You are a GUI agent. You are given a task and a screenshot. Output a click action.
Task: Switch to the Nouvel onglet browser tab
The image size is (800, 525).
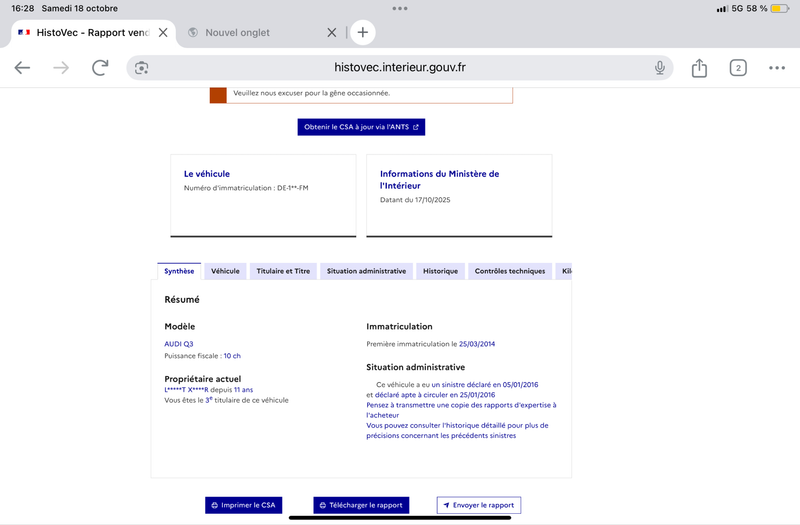(x=250, y=32)
